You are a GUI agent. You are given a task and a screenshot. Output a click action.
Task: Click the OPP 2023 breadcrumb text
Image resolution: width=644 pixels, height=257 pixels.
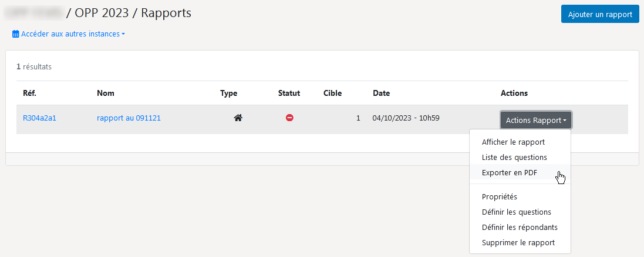pos(103,13)
